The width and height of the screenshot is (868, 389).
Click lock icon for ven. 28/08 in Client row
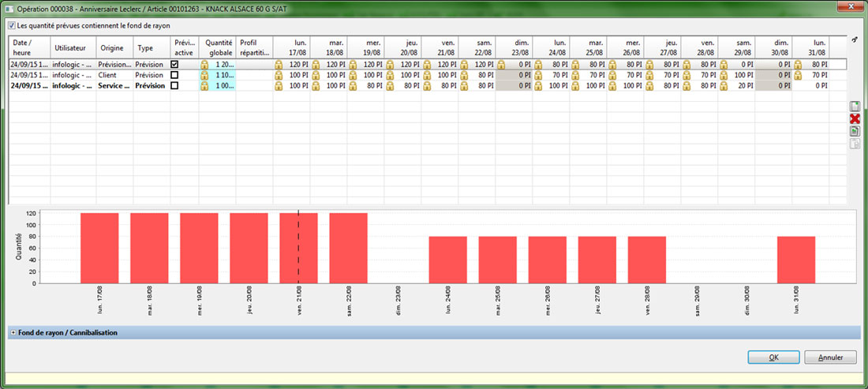[x=687, y=75]
